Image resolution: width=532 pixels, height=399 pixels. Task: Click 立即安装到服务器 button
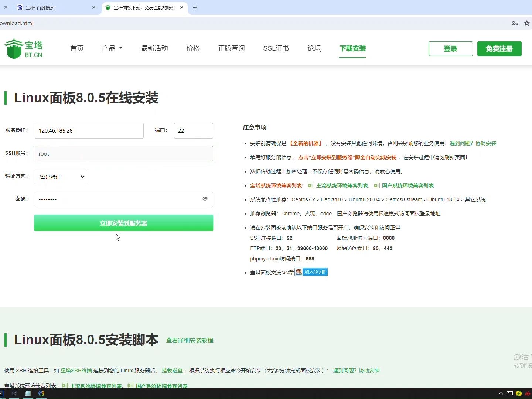(123, 223)
